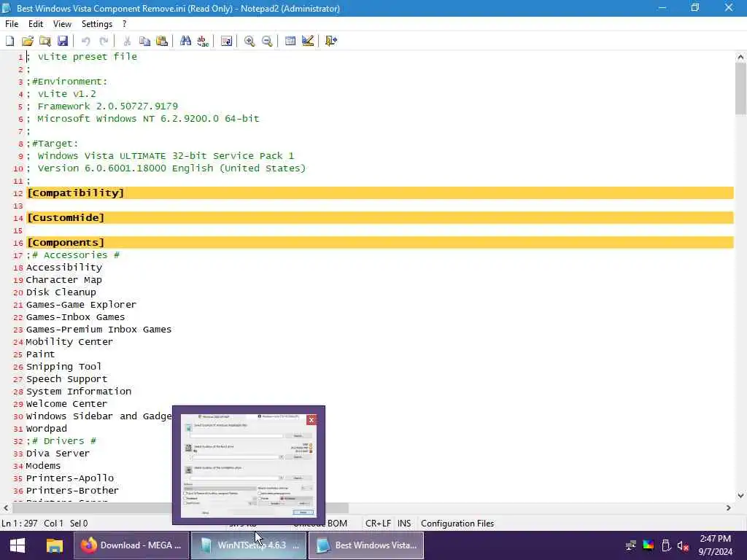Click the 'Snipping Tool' line
Viewport: 747px width, 560px height.
click(x=64, y=367)
